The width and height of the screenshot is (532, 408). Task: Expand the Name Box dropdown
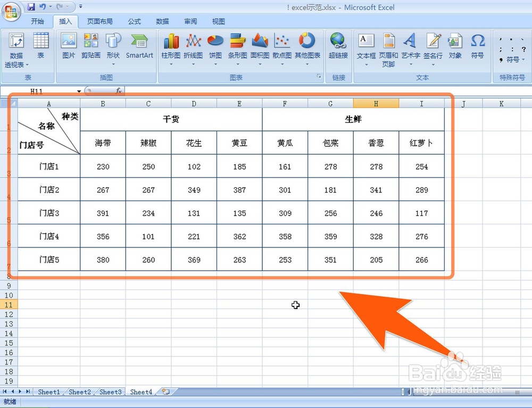pos(79,91)
